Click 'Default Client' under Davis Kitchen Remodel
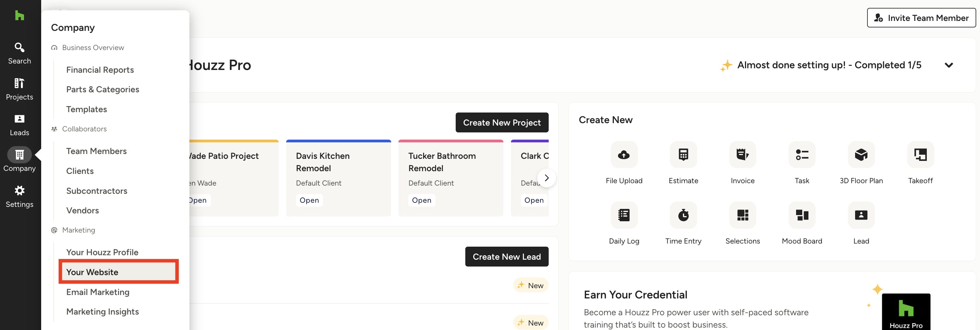The height and width of the screenshot is (330, 980). click(318, 183)
